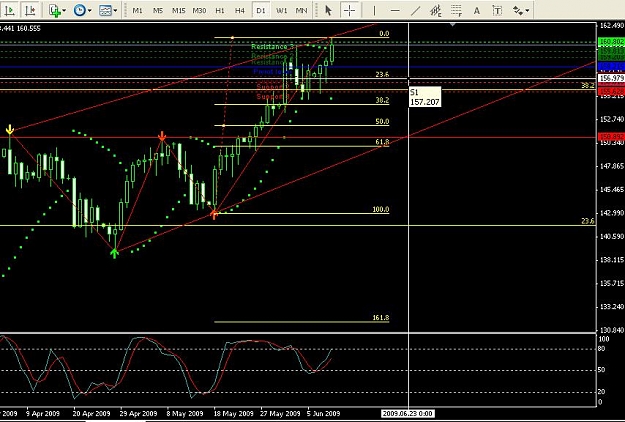Image resolution: width=625 pixels, height=422 pixels.
Task: Click the red down arrow at May peak
Action: (162, 136)
